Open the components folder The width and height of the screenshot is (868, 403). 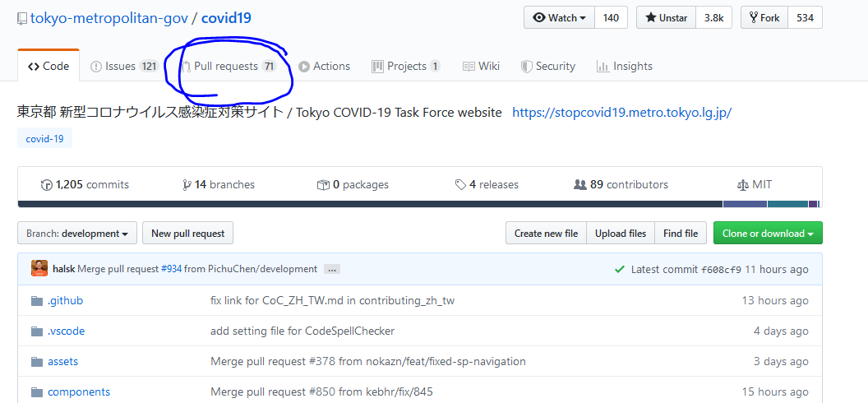pyautogui.click(x=79, y=392)
